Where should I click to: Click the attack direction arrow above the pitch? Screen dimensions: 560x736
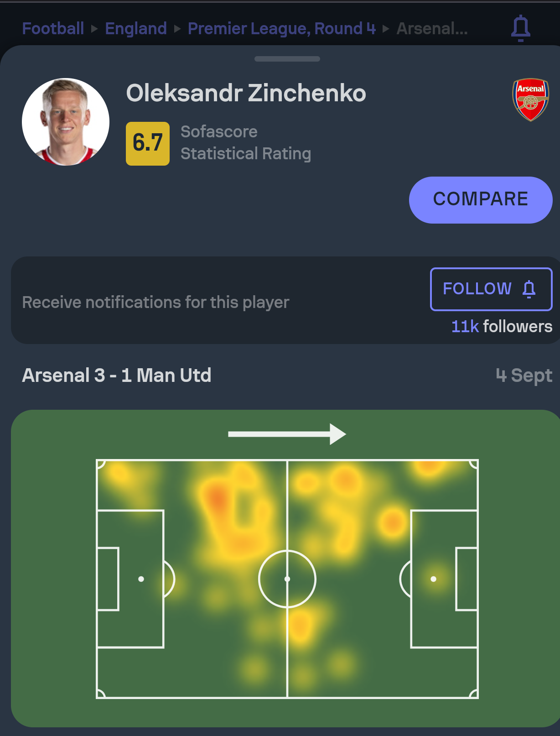point(287,434)
